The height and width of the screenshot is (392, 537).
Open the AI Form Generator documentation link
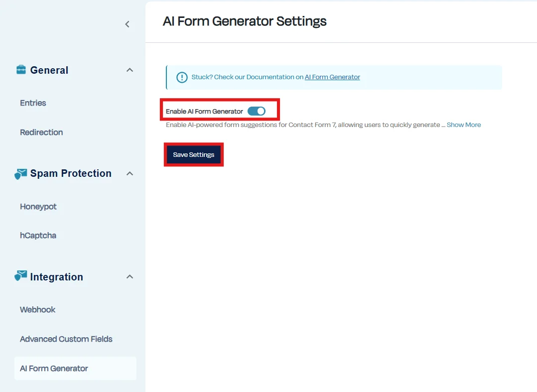[332, 77]
